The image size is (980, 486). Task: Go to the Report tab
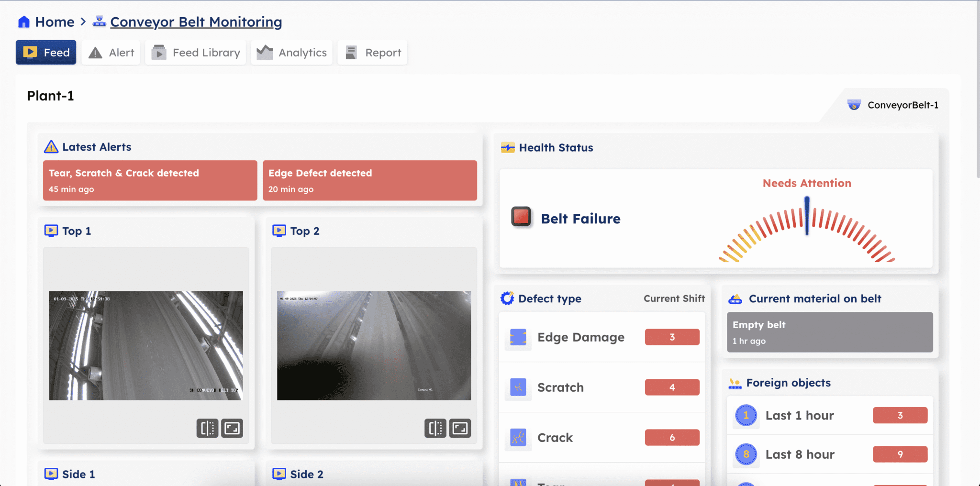coord(373,53)
